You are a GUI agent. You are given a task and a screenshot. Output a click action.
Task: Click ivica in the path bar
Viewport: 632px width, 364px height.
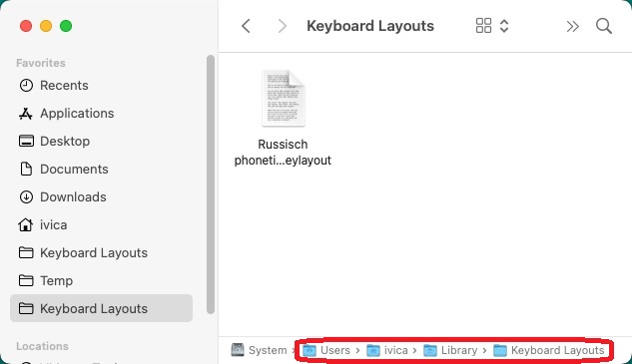[x=395, y=350]
